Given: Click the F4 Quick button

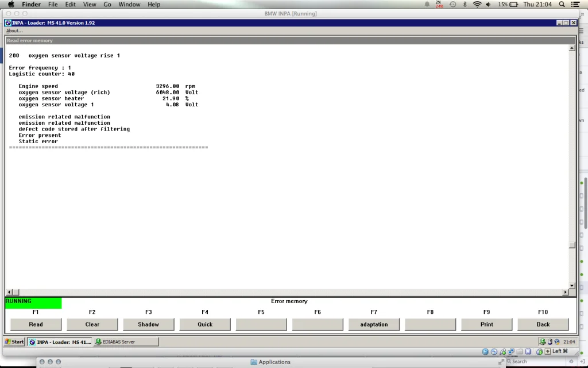Looking at the screenshot, I should coord(205,324).
